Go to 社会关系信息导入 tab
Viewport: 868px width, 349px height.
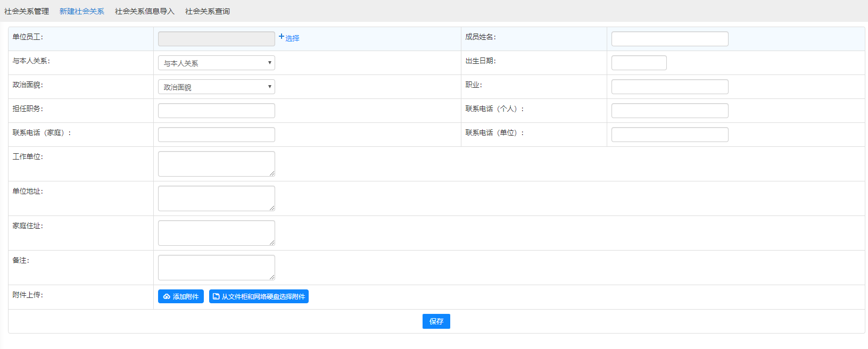(145, 11)
